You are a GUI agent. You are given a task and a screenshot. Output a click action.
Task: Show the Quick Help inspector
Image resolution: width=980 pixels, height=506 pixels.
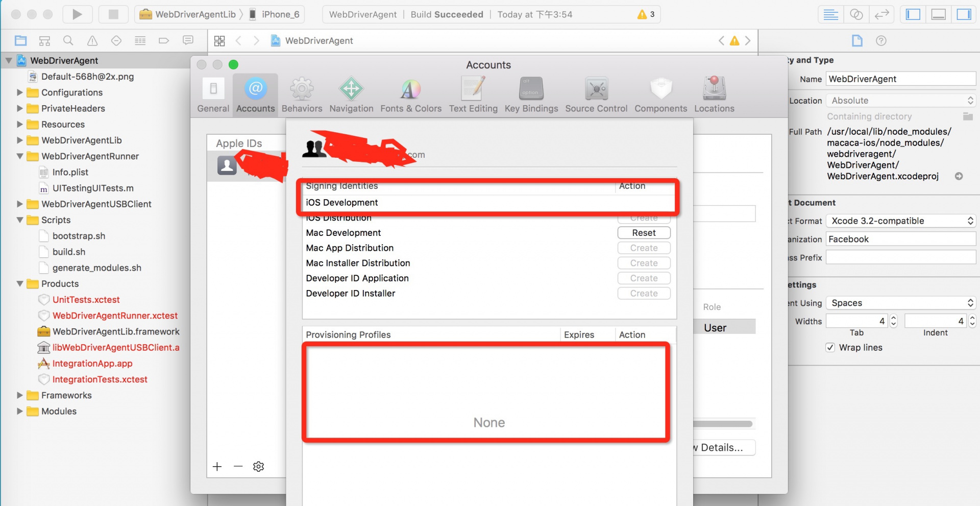[881, 41]
